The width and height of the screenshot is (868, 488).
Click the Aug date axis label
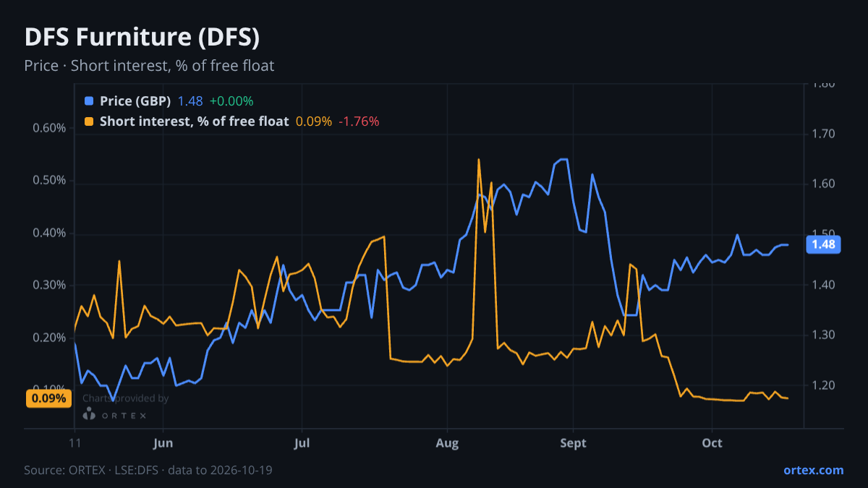tap(448, 442)
